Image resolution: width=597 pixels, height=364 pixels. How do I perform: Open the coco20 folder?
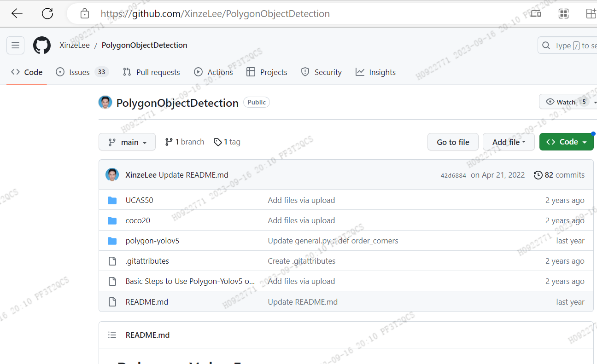[x=138, y=220]
